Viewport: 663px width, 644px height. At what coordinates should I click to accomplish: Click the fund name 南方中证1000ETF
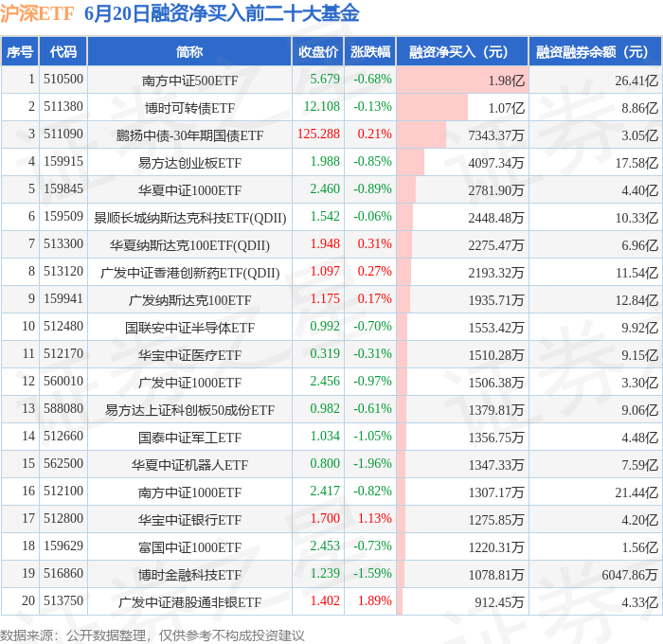coord(189,492)
